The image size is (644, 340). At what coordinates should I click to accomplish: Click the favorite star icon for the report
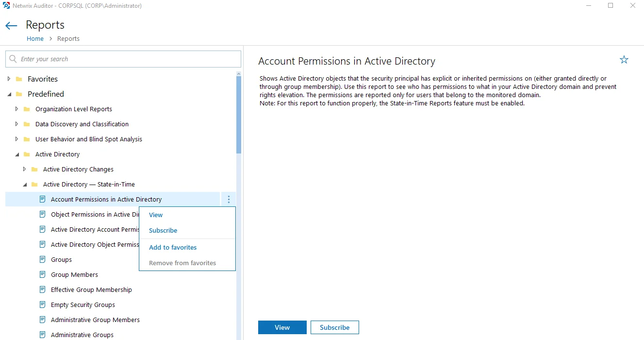click(624, 60)
